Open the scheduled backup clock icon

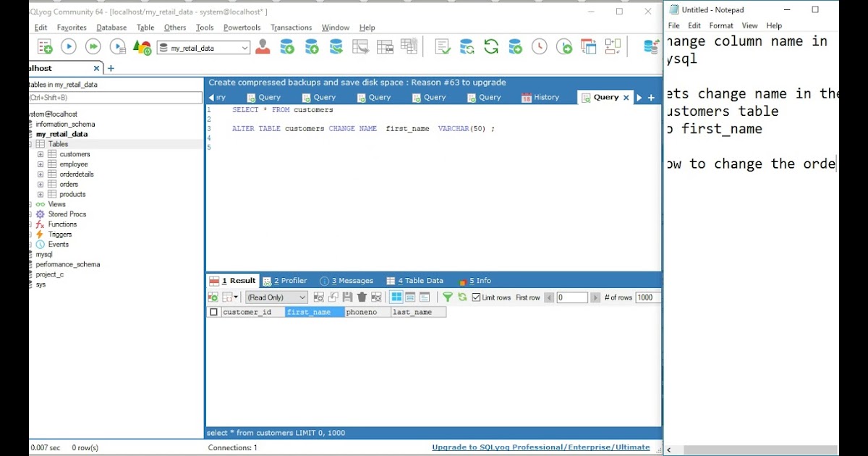click(540, 47)
